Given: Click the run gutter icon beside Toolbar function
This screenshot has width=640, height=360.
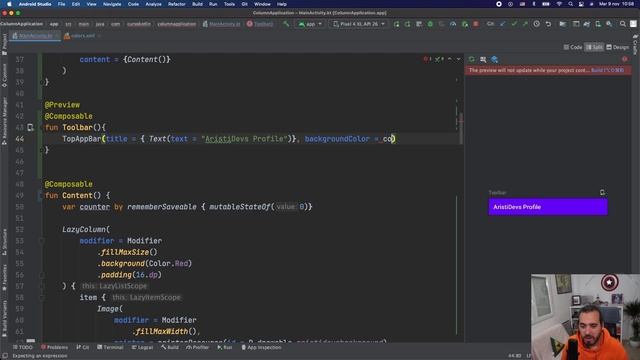Looking at the screenshot, I should [x=31, y=128].
